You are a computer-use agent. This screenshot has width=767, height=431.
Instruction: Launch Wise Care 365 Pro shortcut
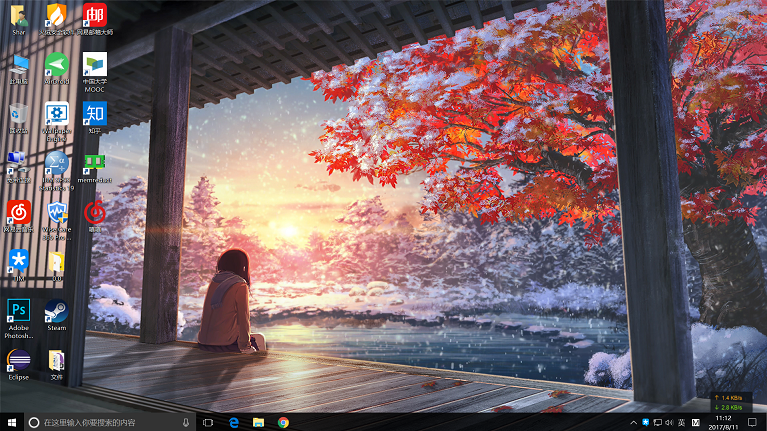(56, 220)
